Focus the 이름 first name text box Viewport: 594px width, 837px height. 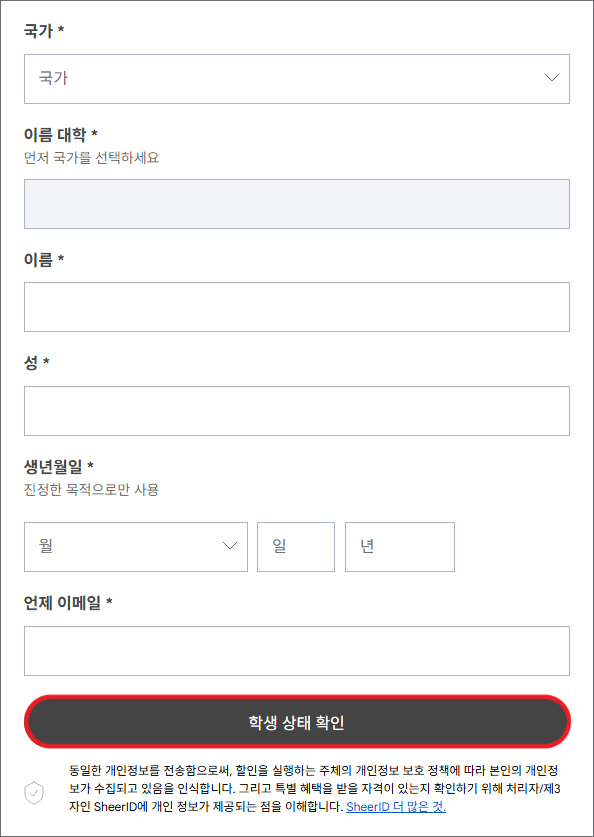(297, 307)
